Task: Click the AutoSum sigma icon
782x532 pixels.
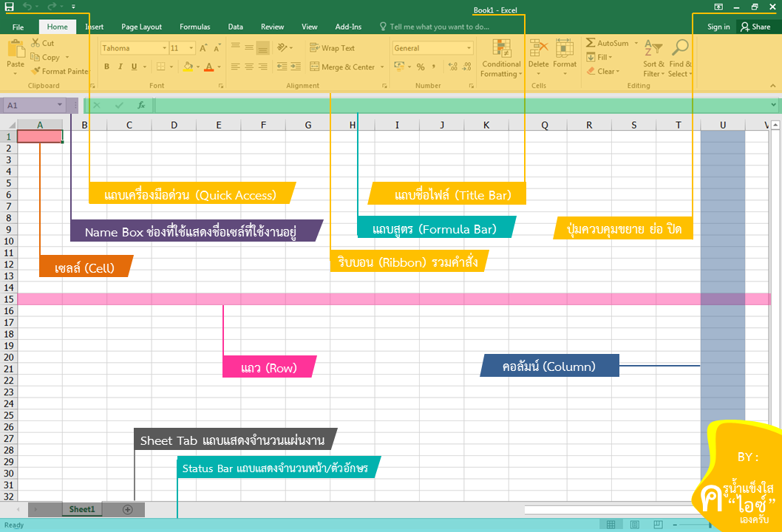Action: coord(591,44)
